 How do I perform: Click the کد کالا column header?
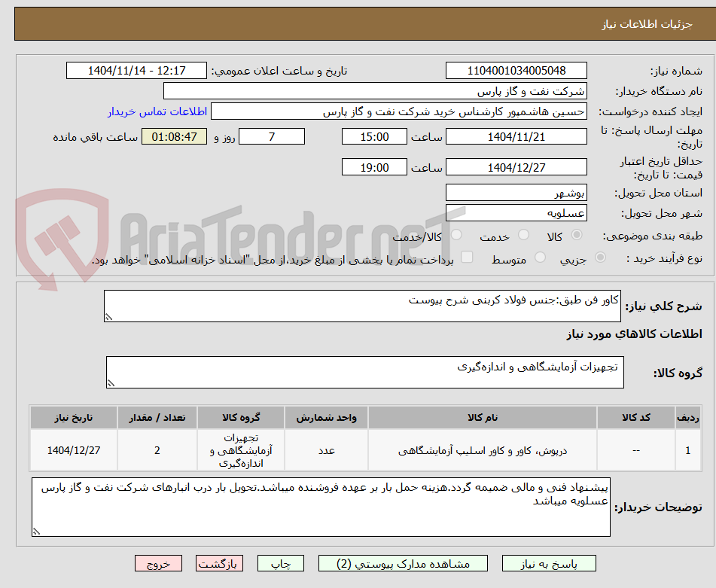[x=635, y=418]
